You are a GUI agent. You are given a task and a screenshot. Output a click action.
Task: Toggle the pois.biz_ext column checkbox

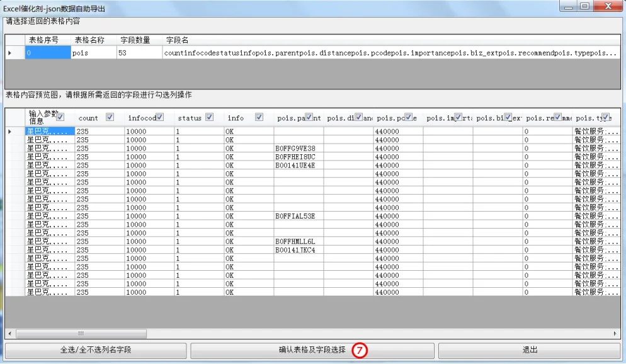tap(508, 117)
